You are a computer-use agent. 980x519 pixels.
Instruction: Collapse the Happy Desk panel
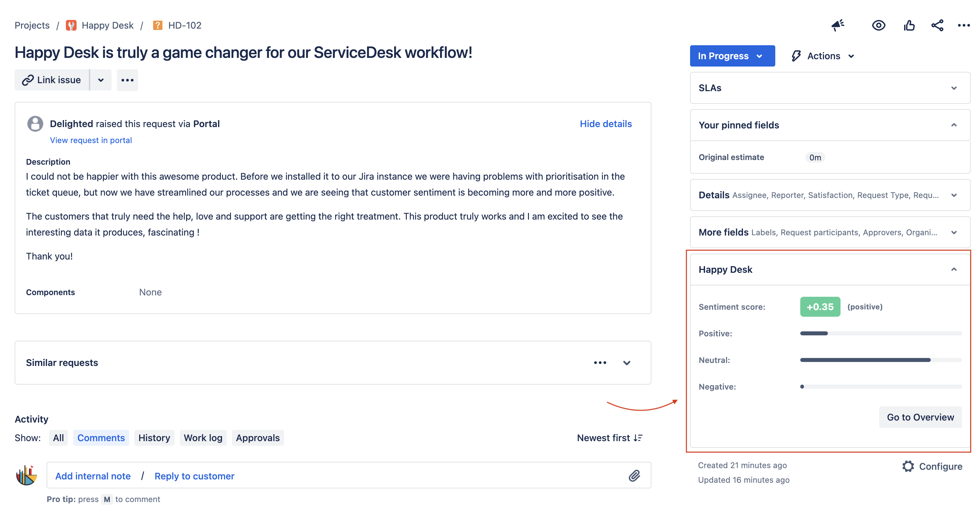pos(953,269)
